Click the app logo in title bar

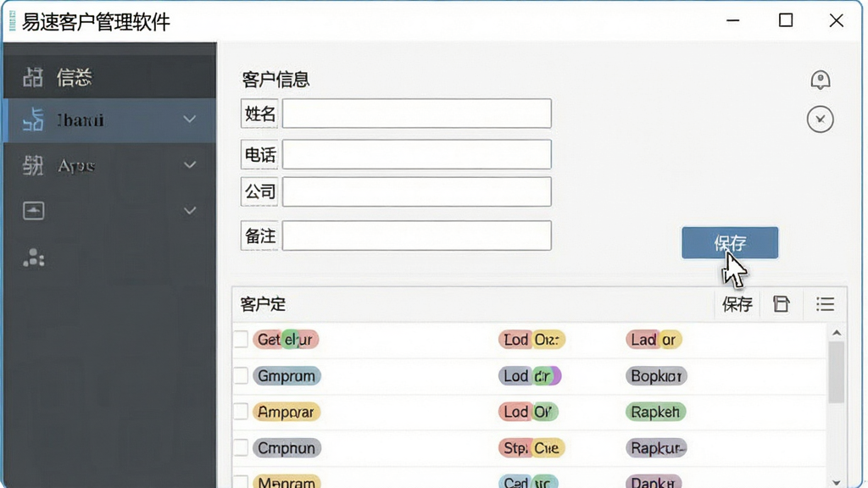12,21
